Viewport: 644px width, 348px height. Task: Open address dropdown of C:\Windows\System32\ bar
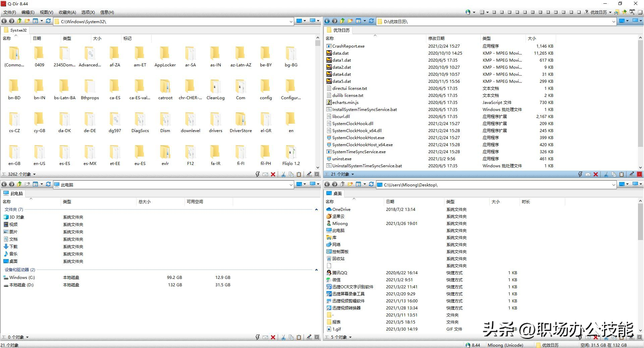pyautogui.click(x=291, y=21)
